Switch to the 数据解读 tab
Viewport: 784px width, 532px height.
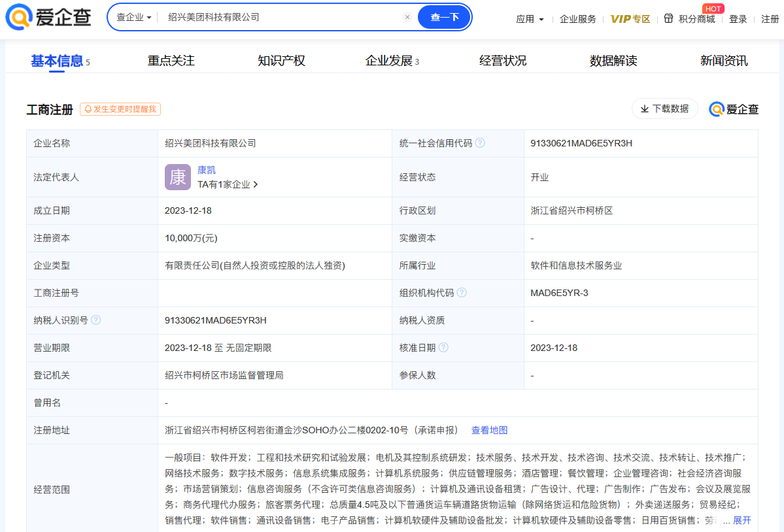click(x=613, y=61)
